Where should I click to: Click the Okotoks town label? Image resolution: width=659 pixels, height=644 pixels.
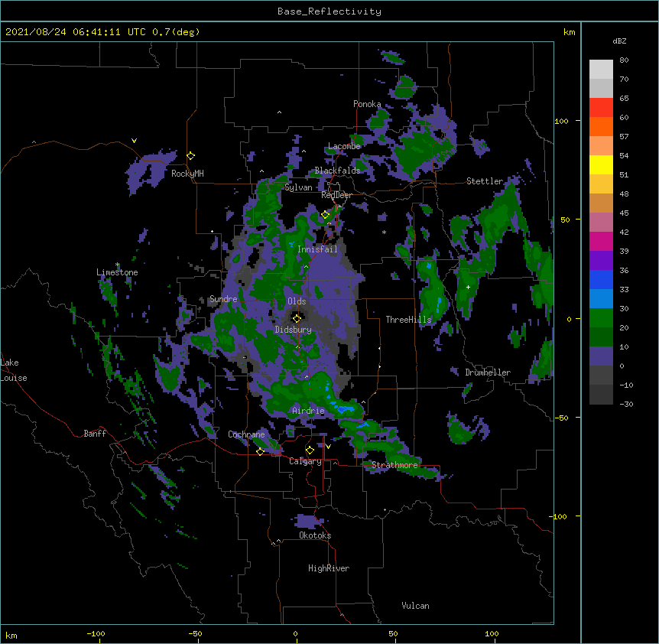click(x=315, y=535)
